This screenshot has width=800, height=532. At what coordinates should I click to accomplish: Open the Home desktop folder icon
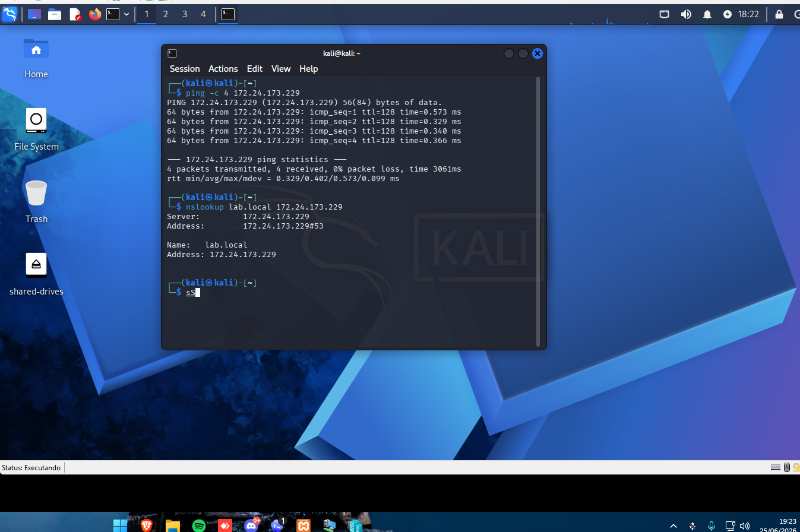(x=36, y=58)
